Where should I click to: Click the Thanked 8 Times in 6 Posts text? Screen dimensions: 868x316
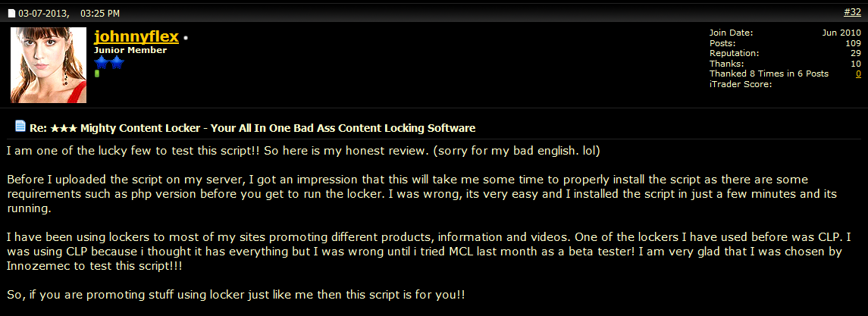coord(769,74)
